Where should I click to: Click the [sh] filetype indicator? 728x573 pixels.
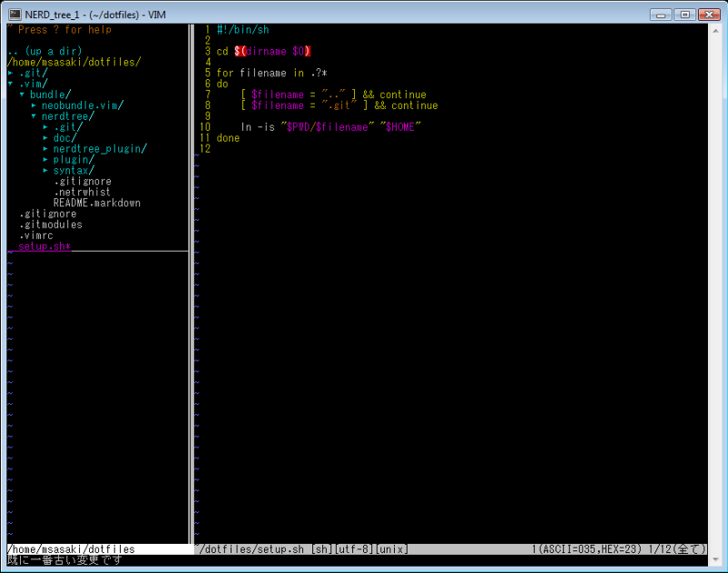click(322, 549)
